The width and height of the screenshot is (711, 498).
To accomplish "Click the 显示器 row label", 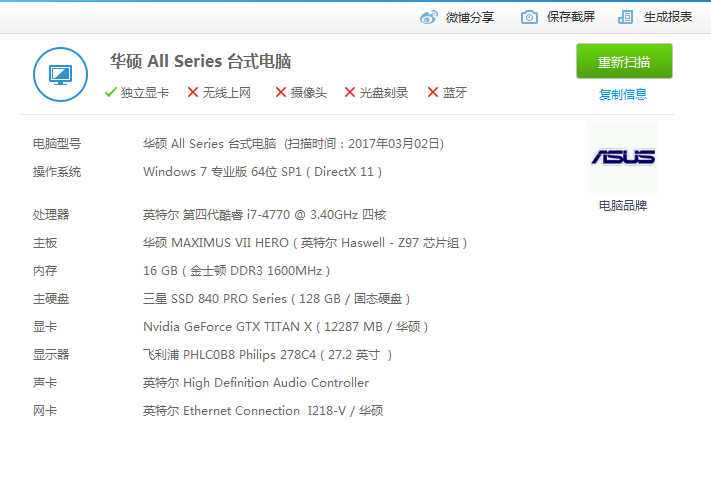I will (51, 355).
